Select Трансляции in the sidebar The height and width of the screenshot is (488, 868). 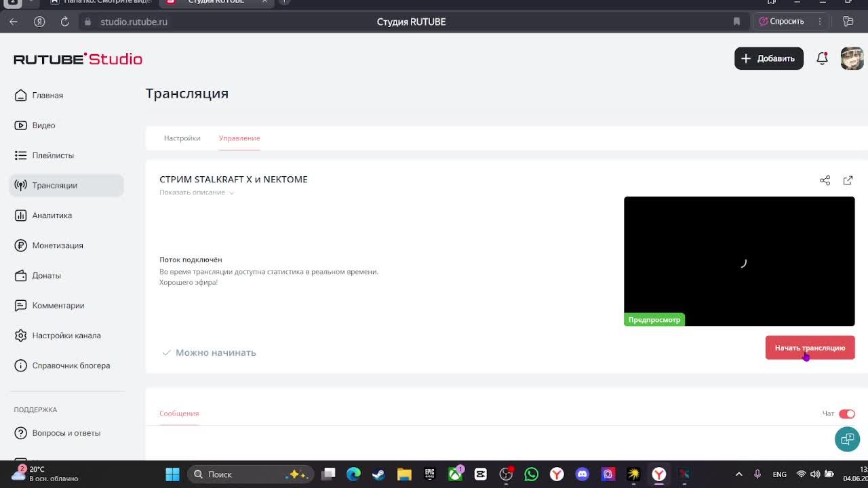(66, 185)
